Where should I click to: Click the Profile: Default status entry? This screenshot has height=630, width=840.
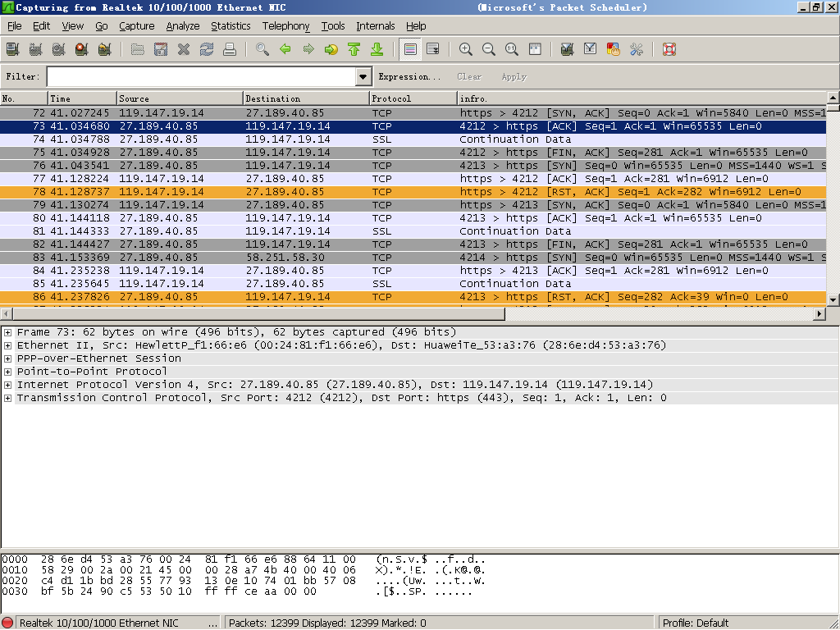696,623
